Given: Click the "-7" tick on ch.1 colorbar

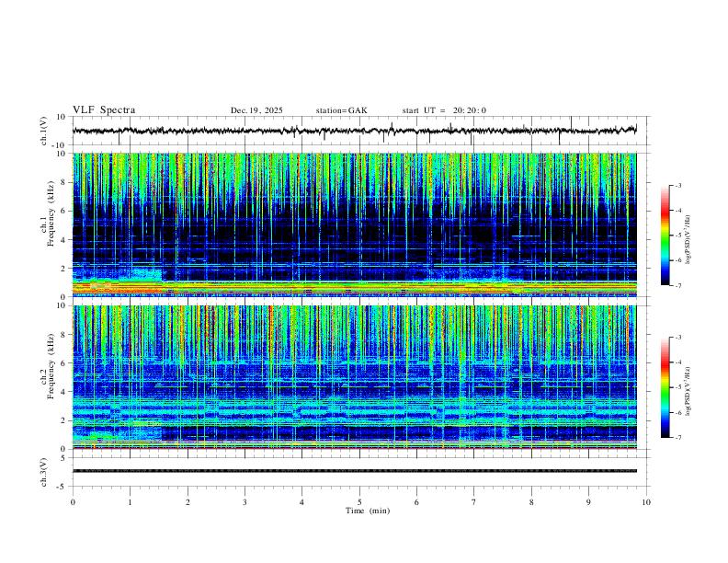Looking at the screenshot, I should (678, 285).
